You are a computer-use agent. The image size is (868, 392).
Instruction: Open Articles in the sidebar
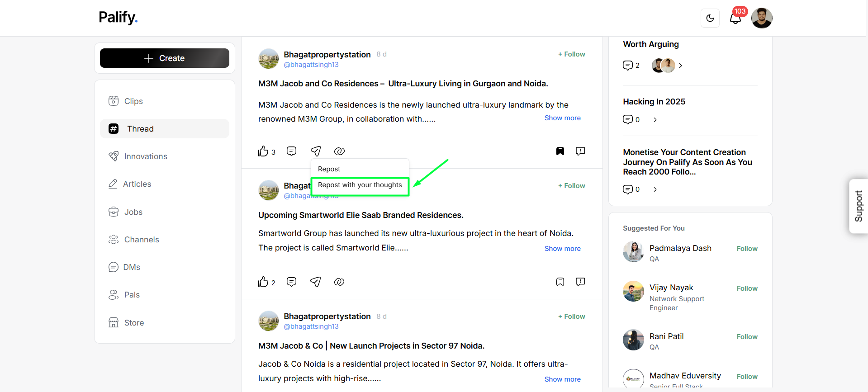click(x=165, y=184)
